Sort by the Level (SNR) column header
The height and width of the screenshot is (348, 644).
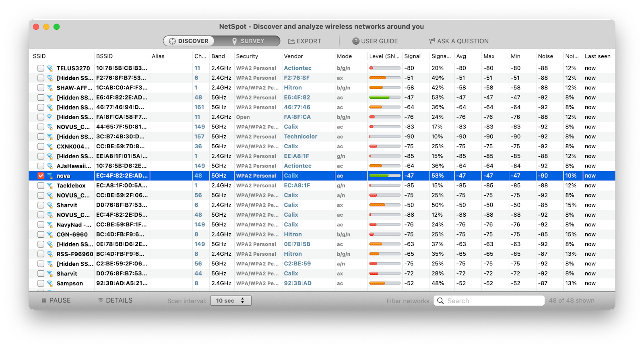384,56
